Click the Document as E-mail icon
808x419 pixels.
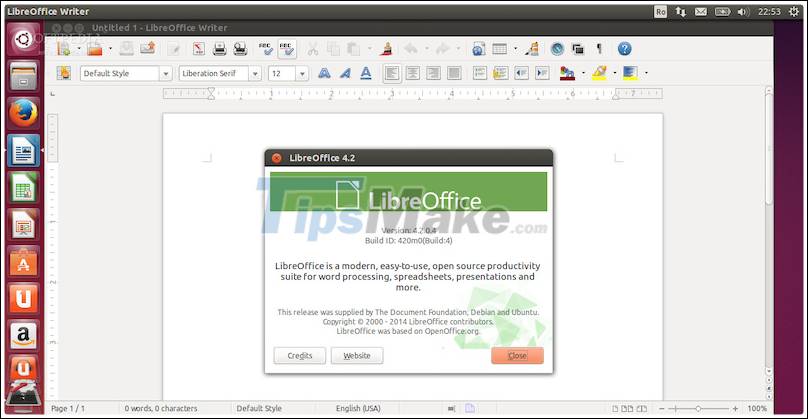[x=147, y=48]
